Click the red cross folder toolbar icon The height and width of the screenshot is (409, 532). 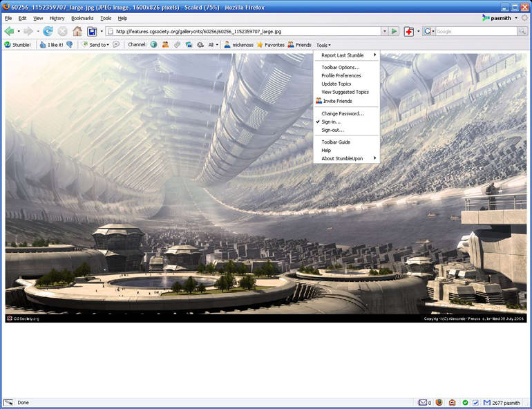coord(409,32)
